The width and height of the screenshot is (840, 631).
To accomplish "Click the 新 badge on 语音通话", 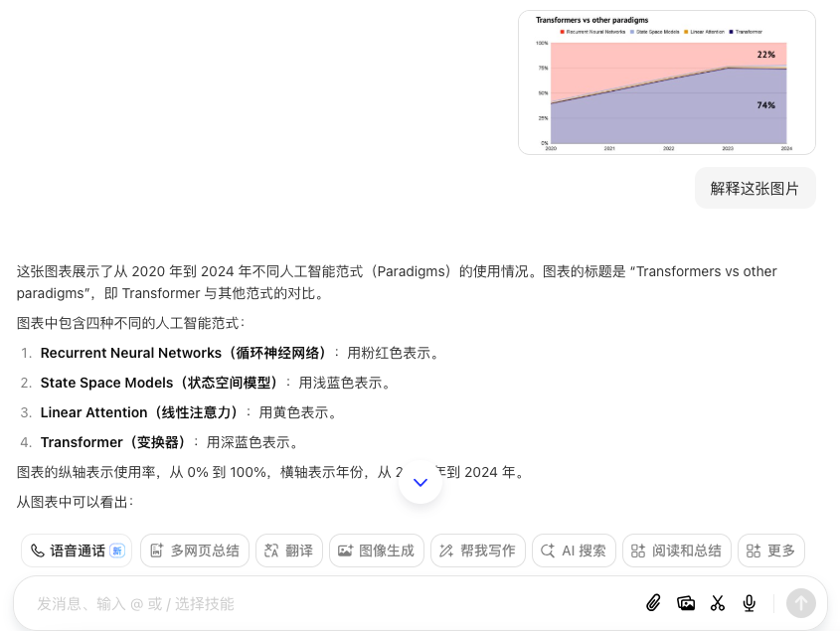I will pos(117,551).
